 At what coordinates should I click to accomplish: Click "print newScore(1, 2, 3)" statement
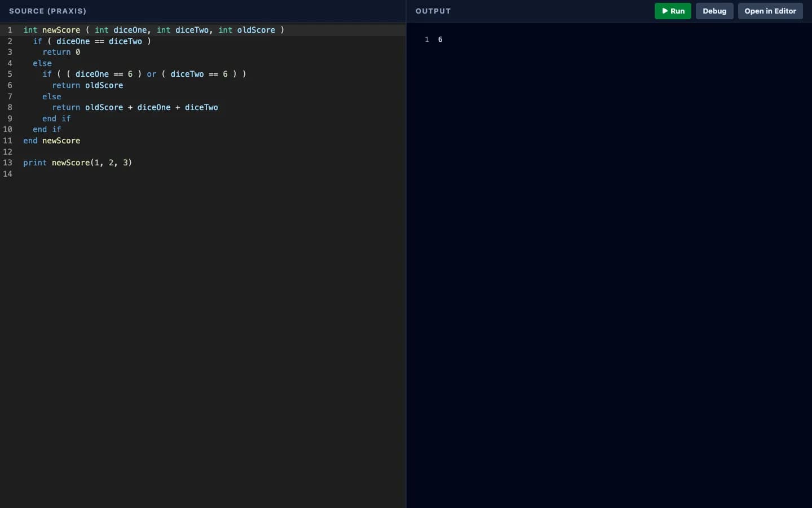pos(78,163)
